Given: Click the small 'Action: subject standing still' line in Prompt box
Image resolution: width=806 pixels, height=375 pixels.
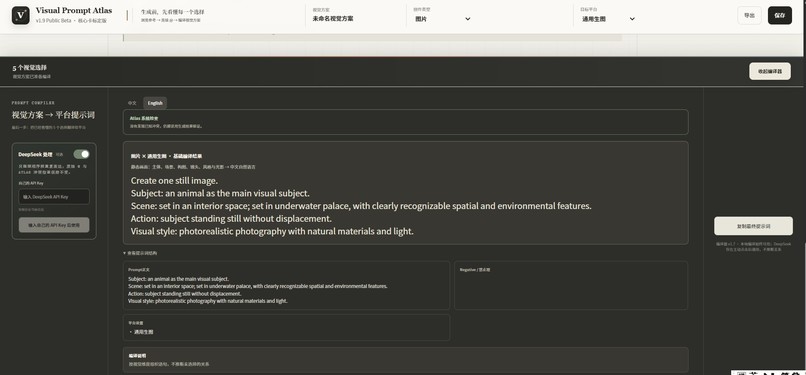Looking at the screenshot, I should (185, 294).
